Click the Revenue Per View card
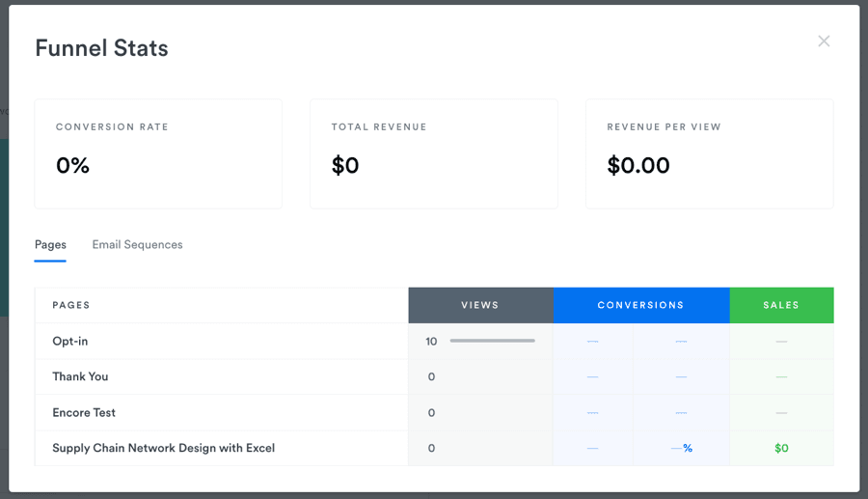This screenshot has width=868, height=499. pos(709,153)
